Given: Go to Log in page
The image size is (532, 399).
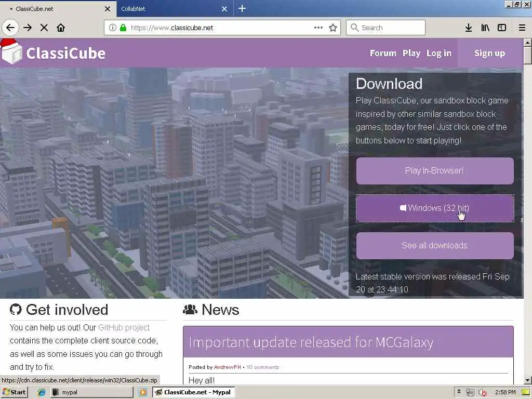Looking at the screenshot, I should 438,54.
